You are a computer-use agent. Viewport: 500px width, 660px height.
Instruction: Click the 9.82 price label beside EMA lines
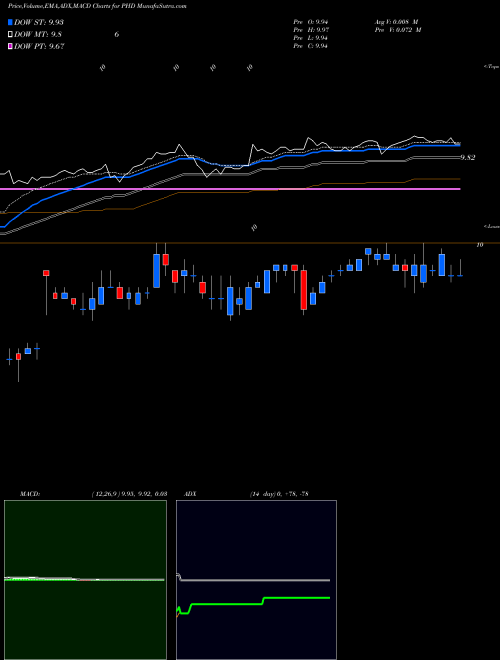[x=468, y=157]
